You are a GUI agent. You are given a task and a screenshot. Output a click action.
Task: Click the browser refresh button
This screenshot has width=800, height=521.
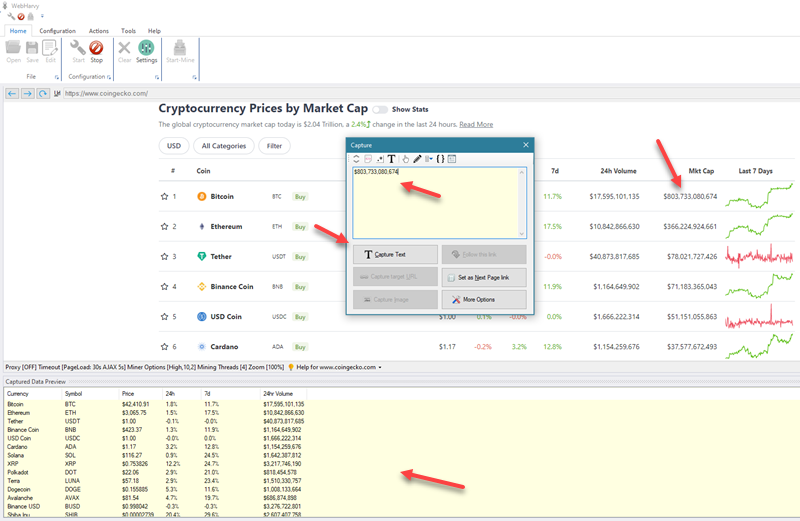(x=43, y=93)
